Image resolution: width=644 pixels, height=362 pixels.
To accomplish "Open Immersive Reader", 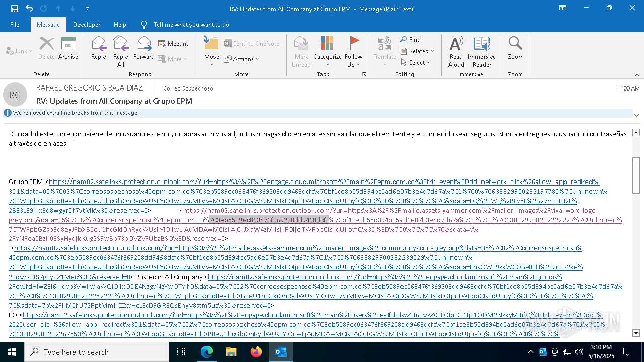I will click(481, 51).
